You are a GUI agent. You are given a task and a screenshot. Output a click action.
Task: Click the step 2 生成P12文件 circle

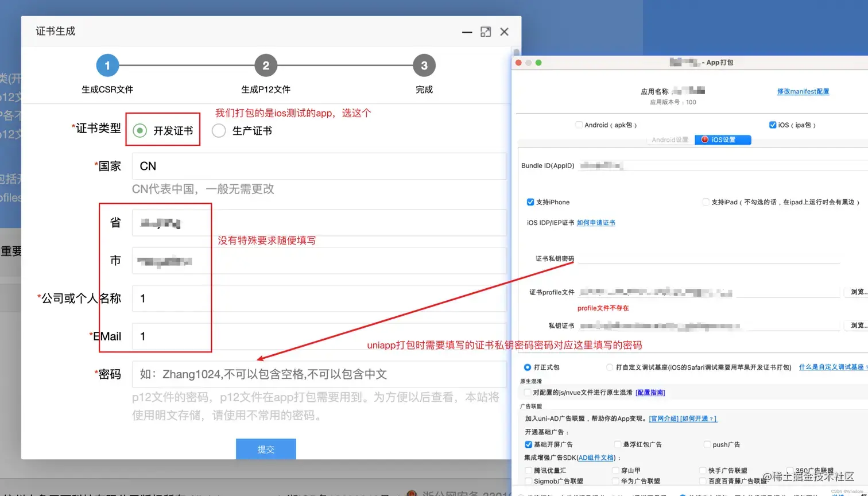(266, 65)
